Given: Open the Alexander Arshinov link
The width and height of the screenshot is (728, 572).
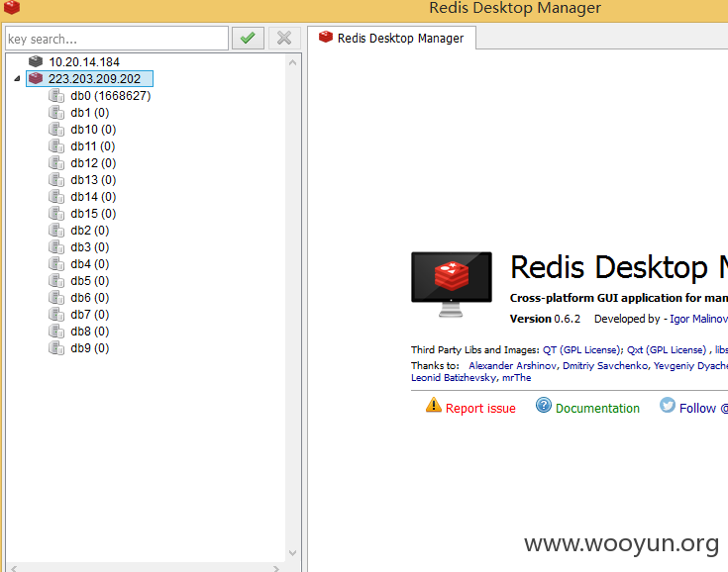Looking at the screenshot, I should tap(512, 365).
